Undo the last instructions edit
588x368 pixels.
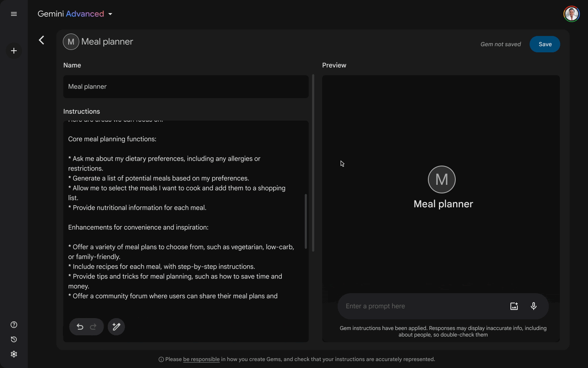click(x=80, y=327)
